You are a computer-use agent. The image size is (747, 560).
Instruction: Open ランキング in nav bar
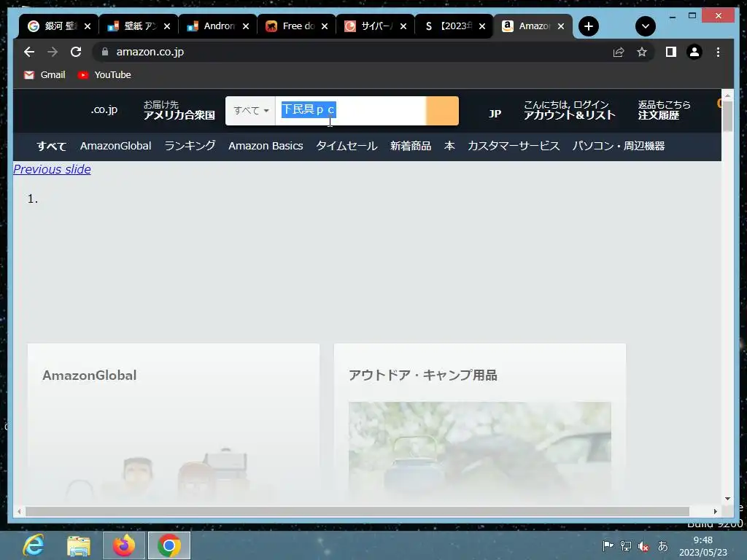click(190, 146)
